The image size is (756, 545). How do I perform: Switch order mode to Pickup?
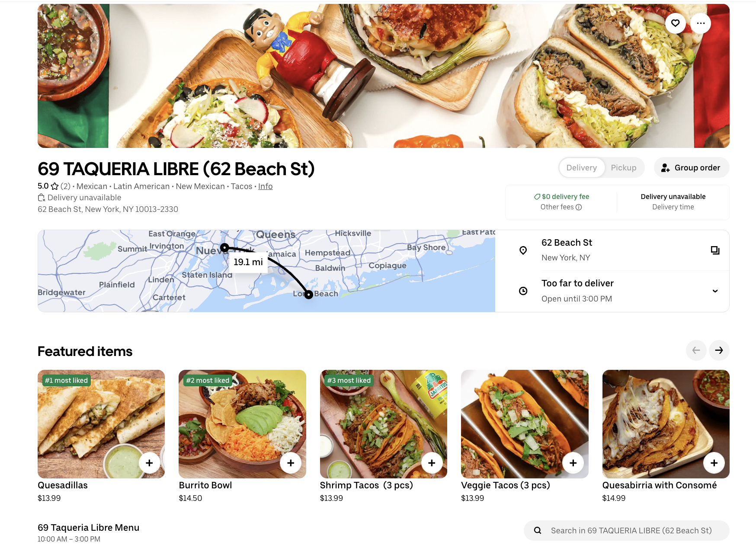(624, 168)
